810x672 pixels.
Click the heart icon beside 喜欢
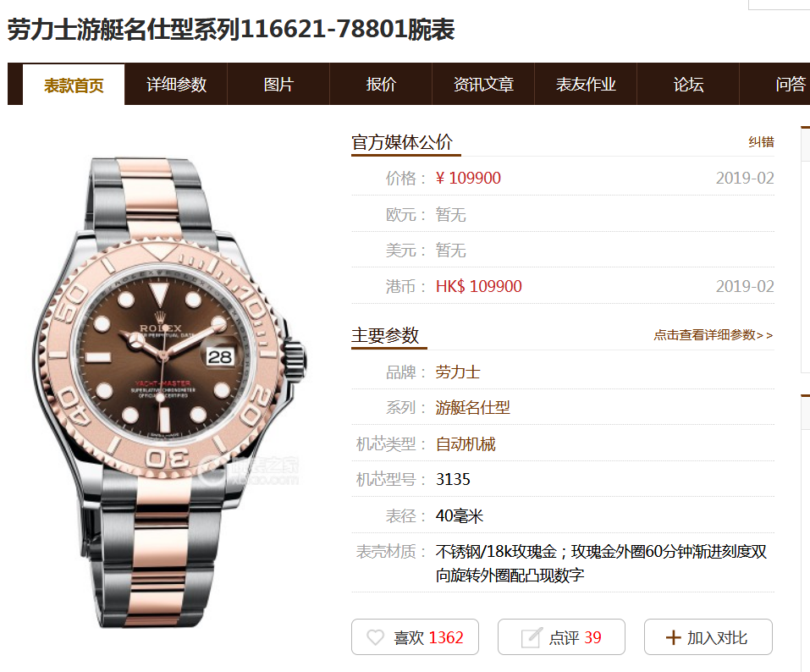(376, 637)
